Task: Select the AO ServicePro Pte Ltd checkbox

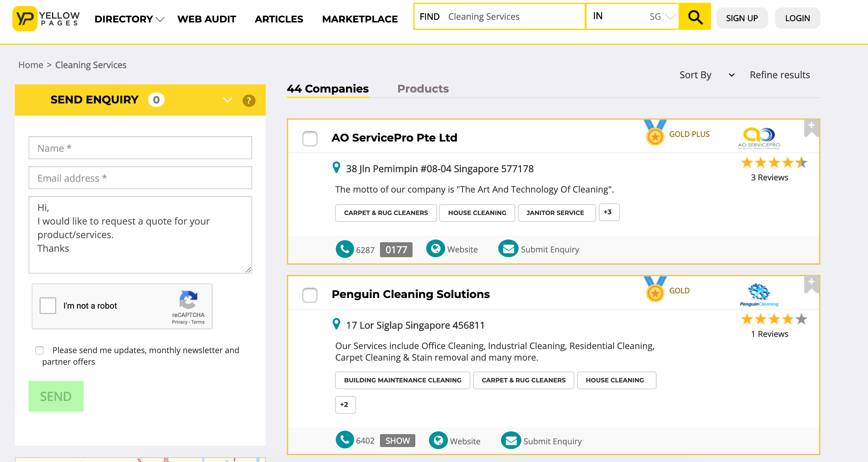Action: (x=310, y=138)
